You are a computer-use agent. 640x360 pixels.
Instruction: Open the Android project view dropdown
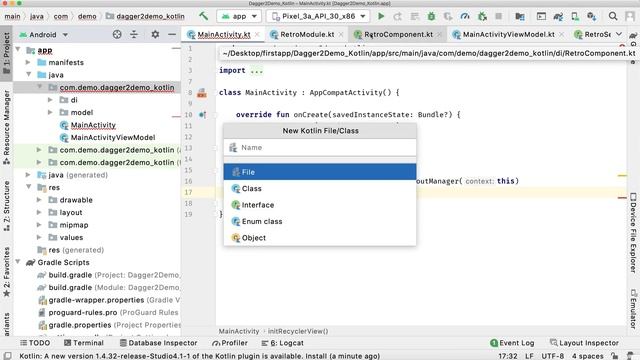coord(43,35)
